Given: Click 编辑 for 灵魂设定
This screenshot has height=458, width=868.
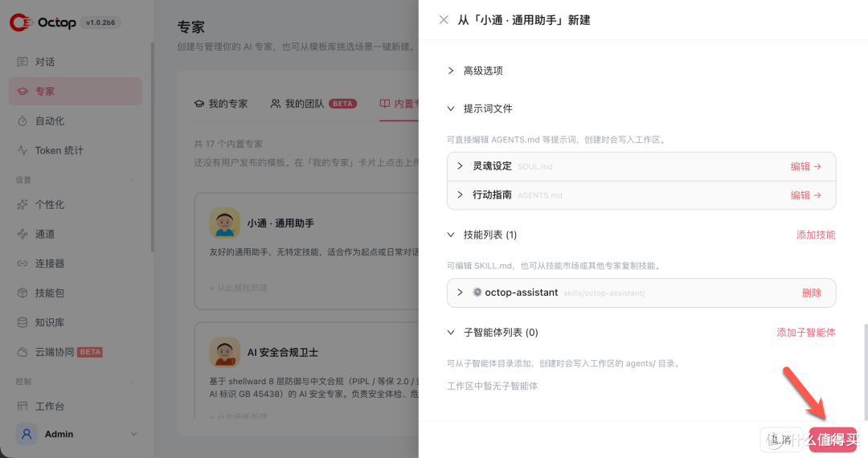Looking at the screenshot, I should click(805, 166).
